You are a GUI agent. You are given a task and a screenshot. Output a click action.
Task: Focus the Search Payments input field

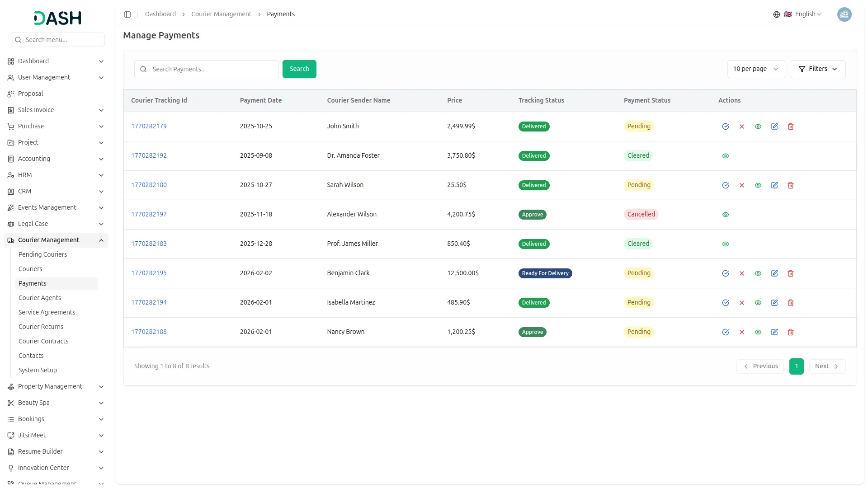pyautogui.click(x=212, y=69)
